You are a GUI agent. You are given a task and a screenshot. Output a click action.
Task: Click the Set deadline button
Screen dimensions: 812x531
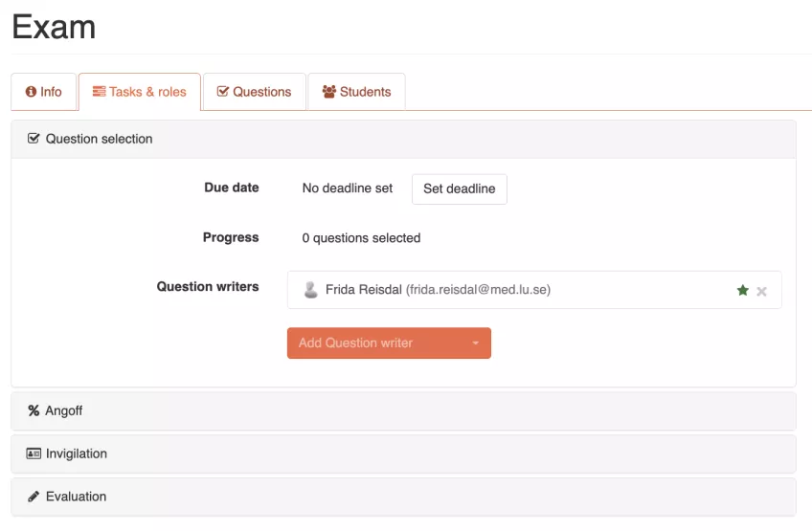pos(460,188)
